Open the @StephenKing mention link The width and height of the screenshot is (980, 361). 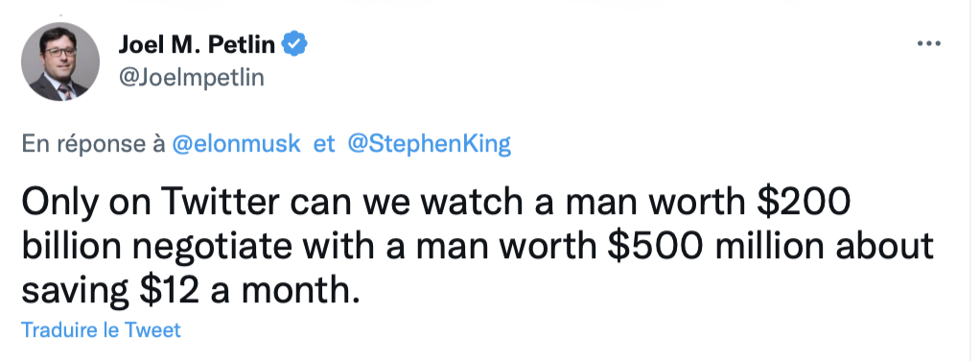pyautogui.click(x=429, y=144)
